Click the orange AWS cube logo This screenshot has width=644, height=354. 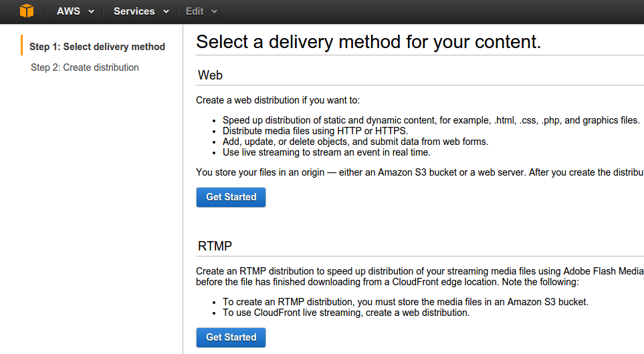click(26, 11)
